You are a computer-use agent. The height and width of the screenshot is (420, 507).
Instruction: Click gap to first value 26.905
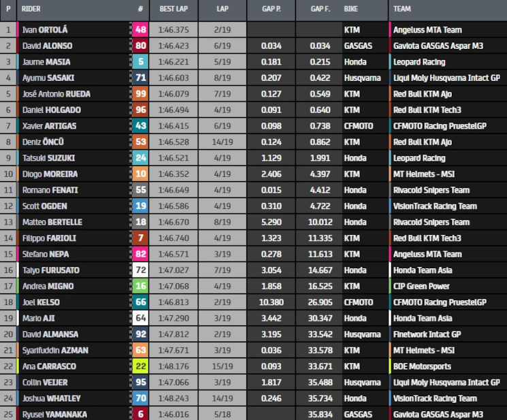tap(320, 302)
